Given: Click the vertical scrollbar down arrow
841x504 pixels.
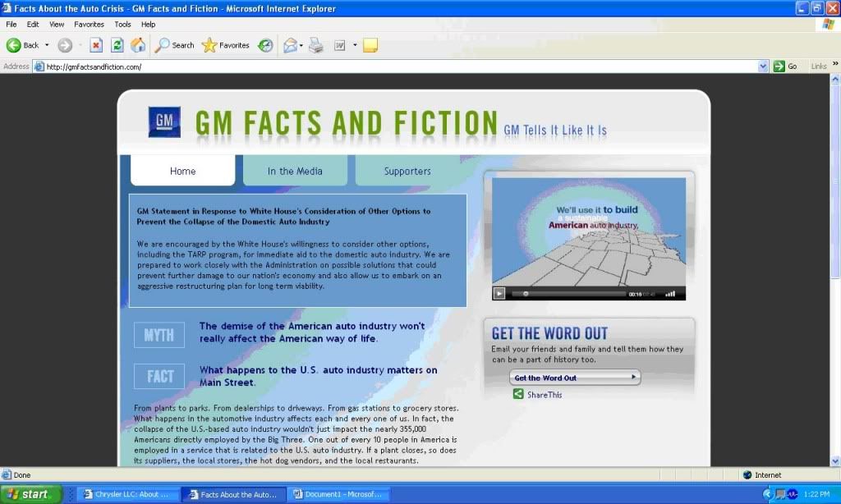Looking at the screenshot, I should coord(835,461).
